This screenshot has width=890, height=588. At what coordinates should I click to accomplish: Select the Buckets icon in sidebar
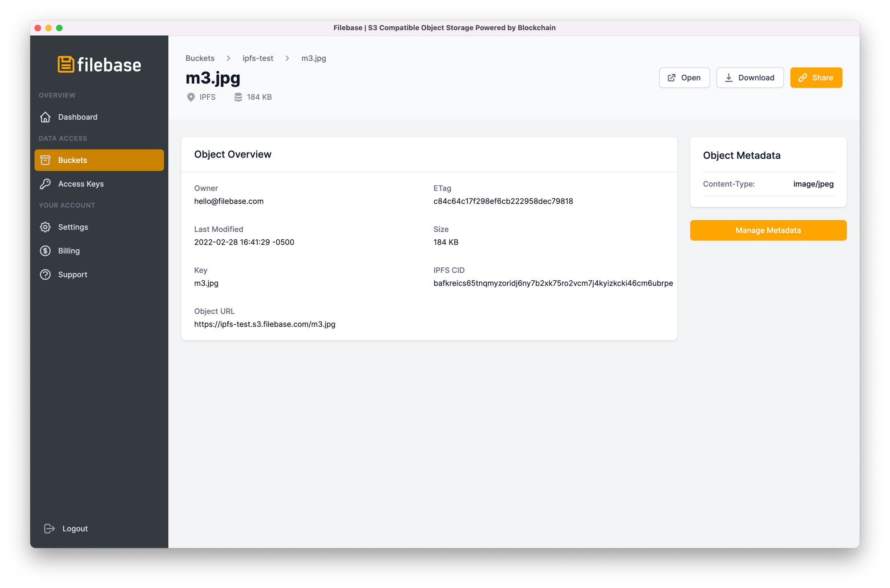45,160
